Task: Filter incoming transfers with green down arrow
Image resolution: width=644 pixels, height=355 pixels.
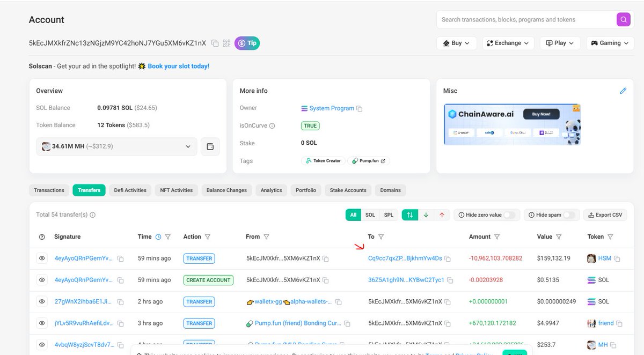Action: click(426, 215)
